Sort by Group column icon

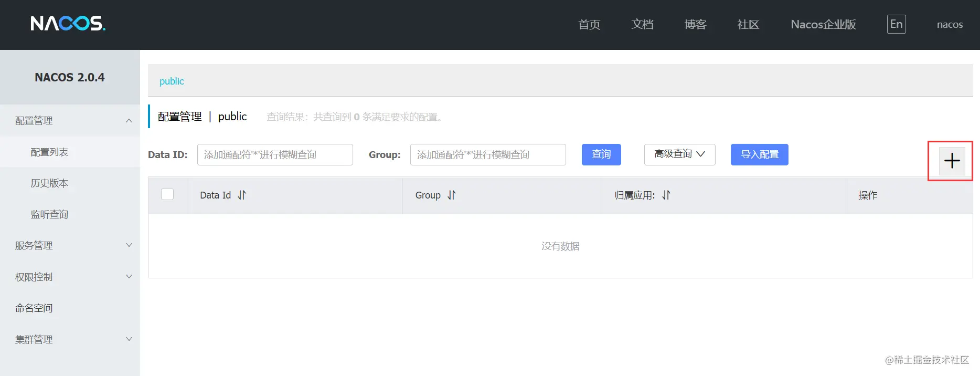pos(452,195)
